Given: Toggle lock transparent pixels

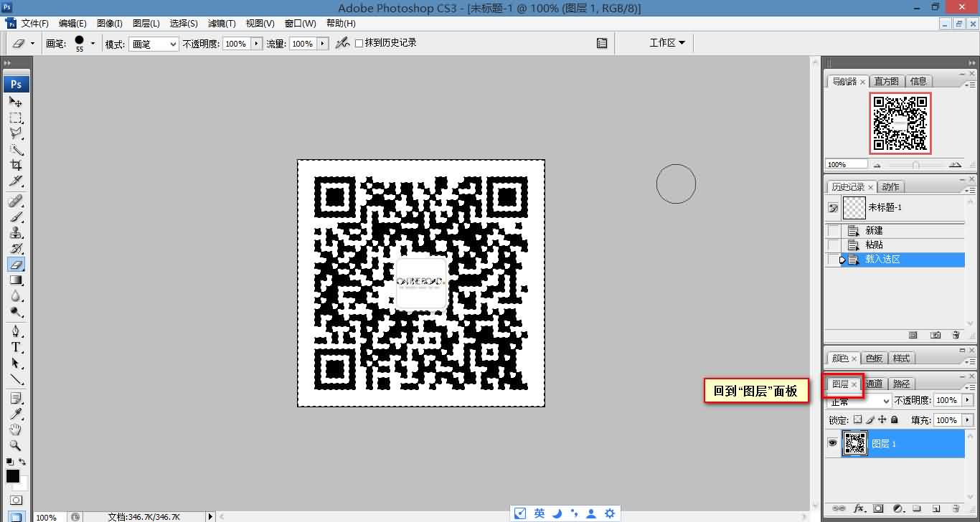Looking at the screenshot, I should click(x=857, y=419).
